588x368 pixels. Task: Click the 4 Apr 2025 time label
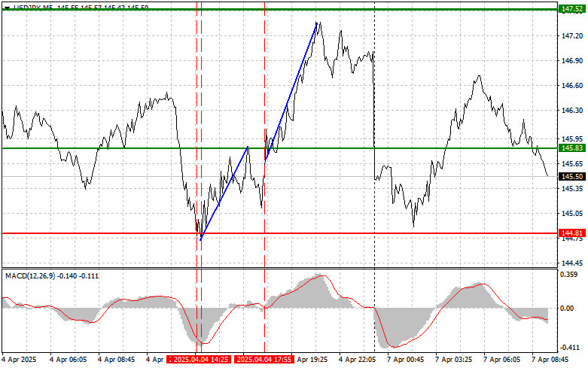[x=19, y=360]
